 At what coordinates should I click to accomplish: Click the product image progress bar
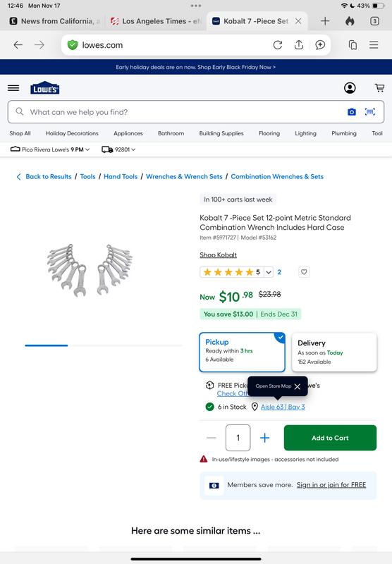coord(104,345)
